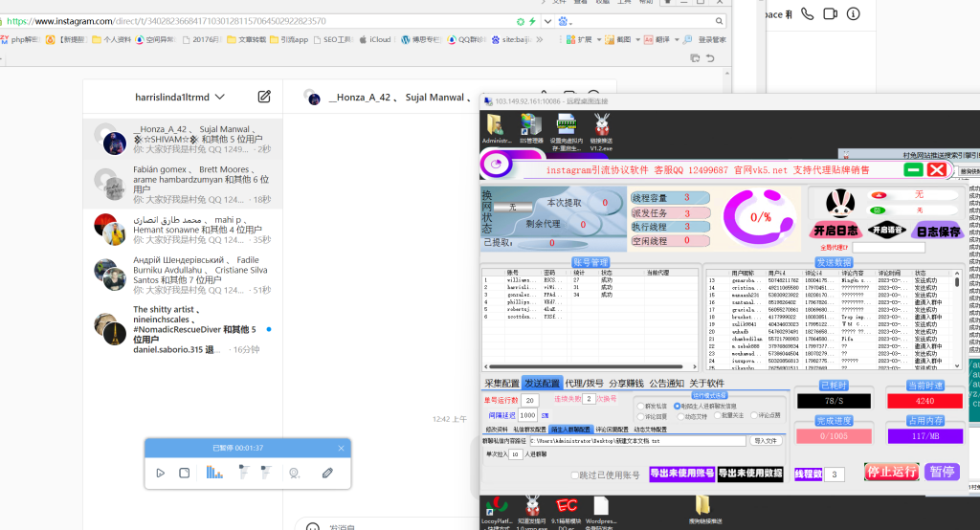
Task: Click the green minimize button of Instagram tool
Action: [x=913, y=169]
